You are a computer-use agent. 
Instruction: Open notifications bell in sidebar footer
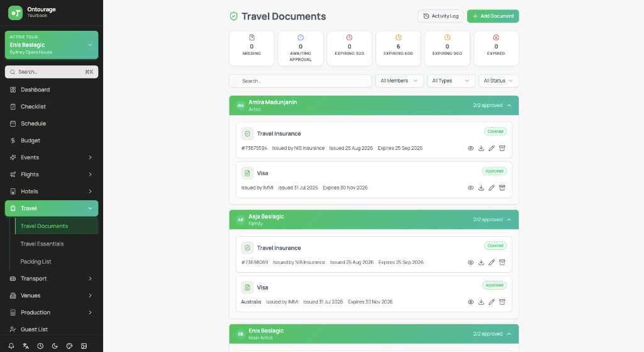click(x=11, y=346)
